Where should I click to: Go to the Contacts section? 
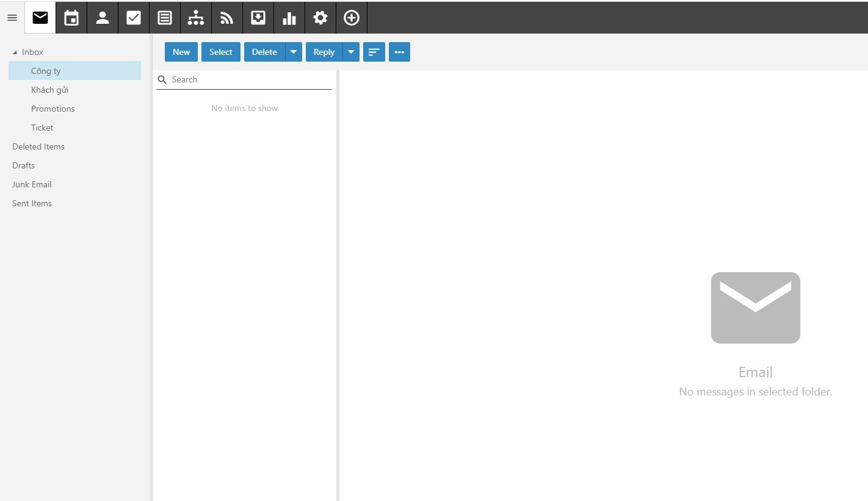pos(103,18)
